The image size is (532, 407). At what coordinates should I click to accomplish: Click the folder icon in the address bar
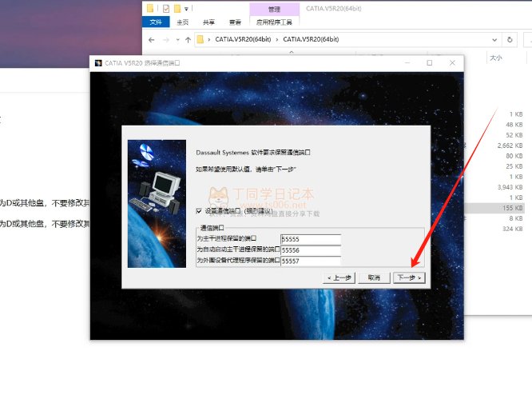click(x=200, y=39)
